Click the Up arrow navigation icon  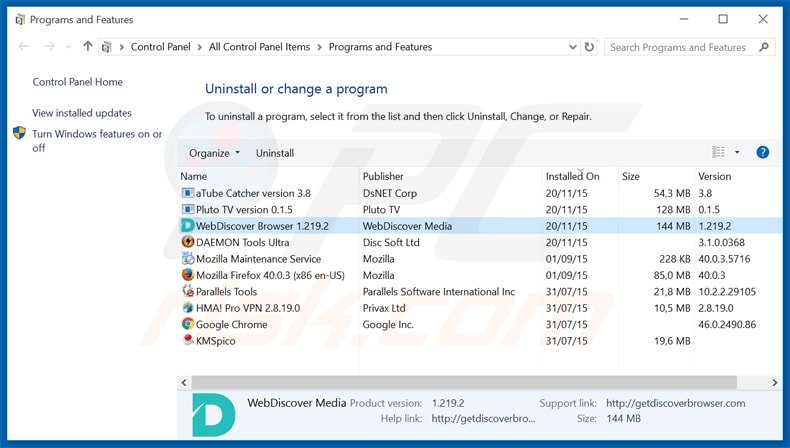coord(88,47)
